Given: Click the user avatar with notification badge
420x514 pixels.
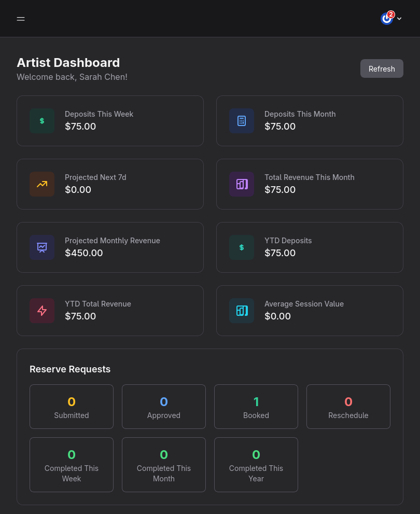Looking at the screenshot, I should tap(387, 19).
